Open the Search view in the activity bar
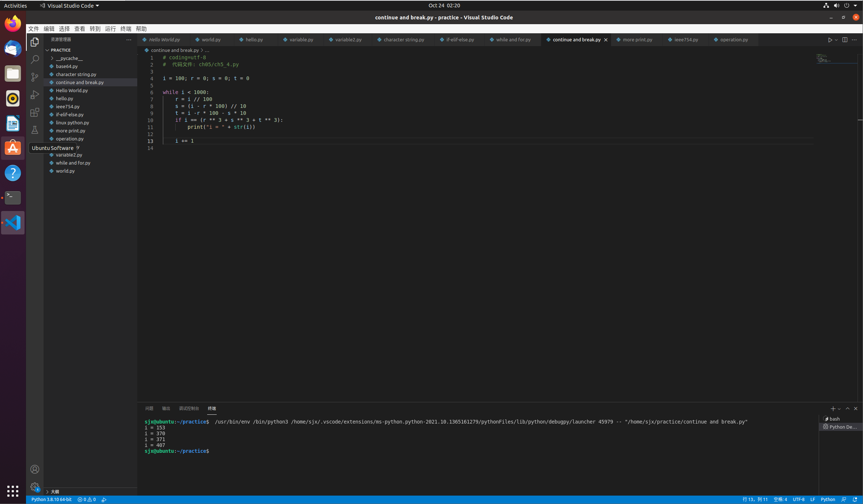Viewport: 863px width, 504px height. click(x=35, y=59)
